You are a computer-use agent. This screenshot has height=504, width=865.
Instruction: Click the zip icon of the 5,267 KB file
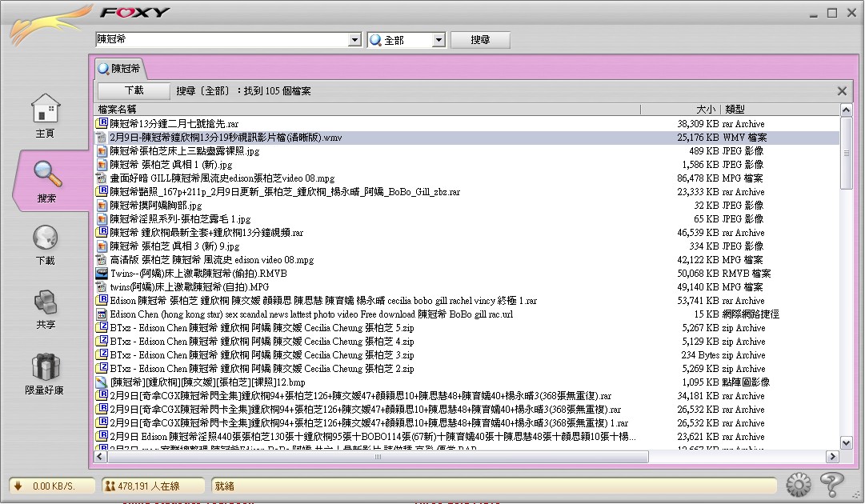click(102, 327)
